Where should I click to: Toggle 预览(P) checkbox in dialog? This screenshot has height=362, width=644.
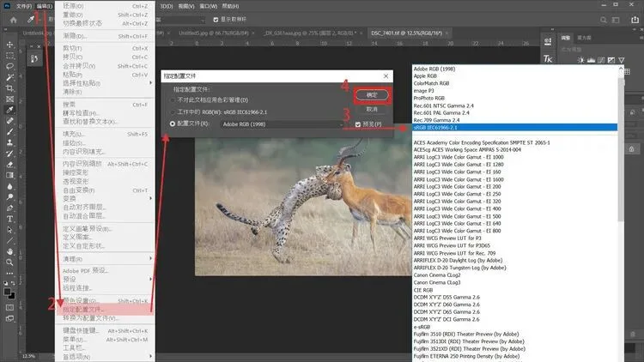[x=358, y=124]
